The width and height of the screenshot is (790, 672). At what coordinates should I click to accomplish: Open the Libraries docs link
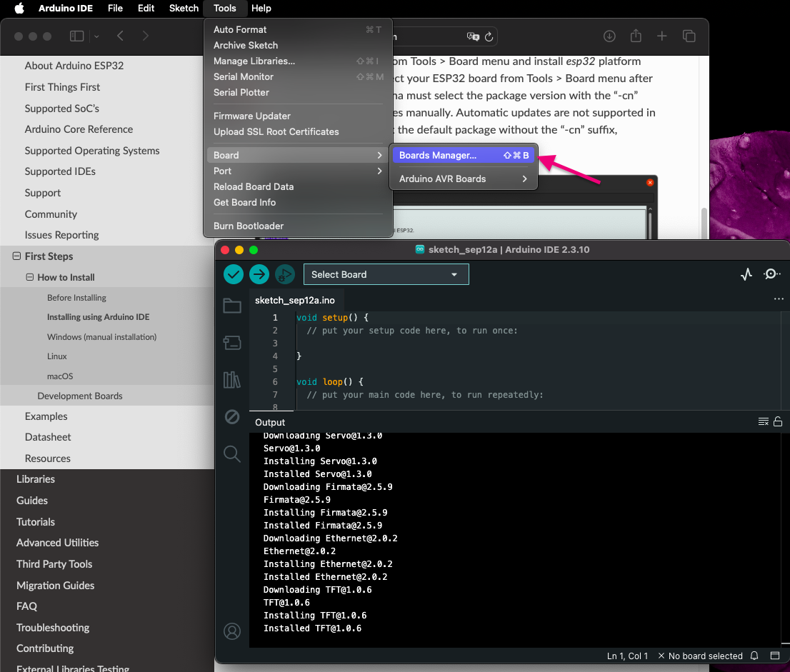(35, 479)
